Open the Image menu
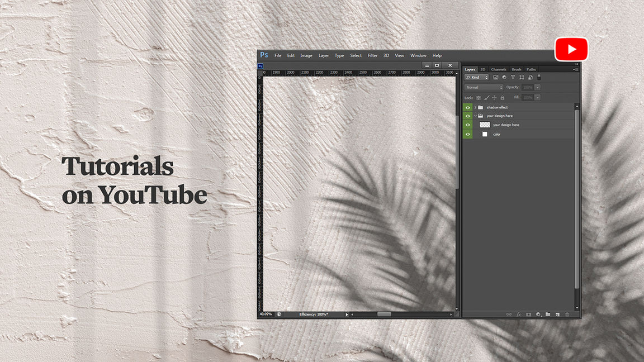 [306, 55]
